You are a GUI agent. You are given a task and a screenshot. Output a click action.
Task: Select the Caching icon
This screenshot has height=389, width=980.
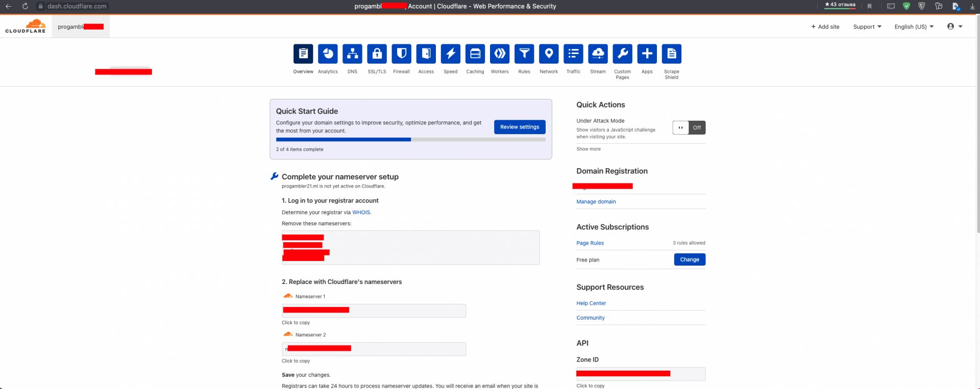click(x=475, y=54)
